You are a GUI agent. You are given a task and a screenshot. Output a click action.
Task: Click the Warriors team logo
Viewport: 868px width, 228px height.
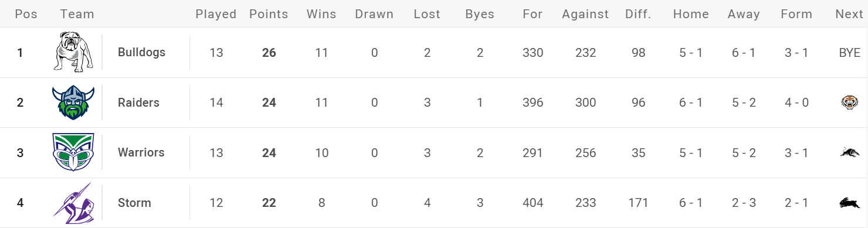coord(73,152)
